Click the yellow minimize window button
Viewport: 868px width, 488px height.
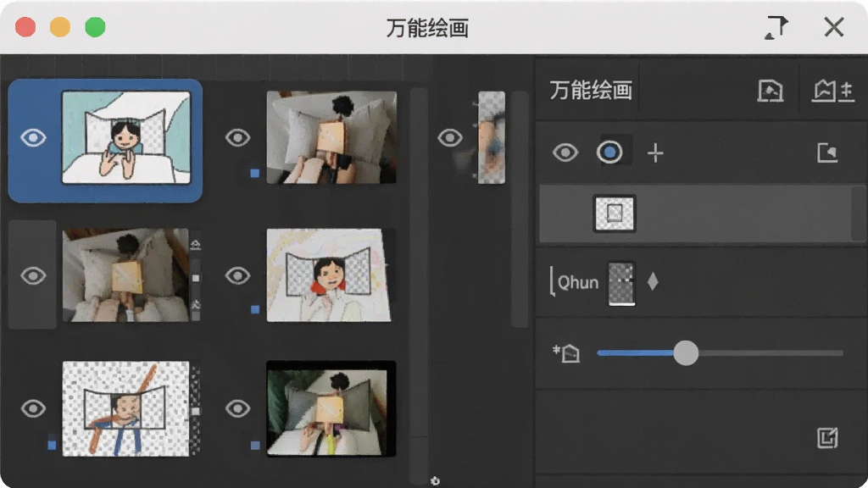[60, 27]
